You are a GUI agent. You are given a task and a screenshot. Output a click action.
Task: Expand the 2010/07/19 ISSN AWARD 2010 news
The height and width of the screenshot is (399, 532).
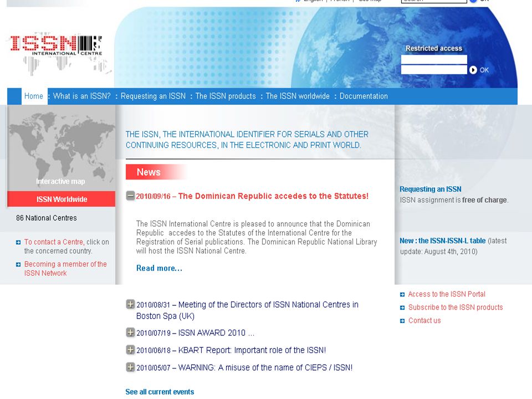coord(130,332)
